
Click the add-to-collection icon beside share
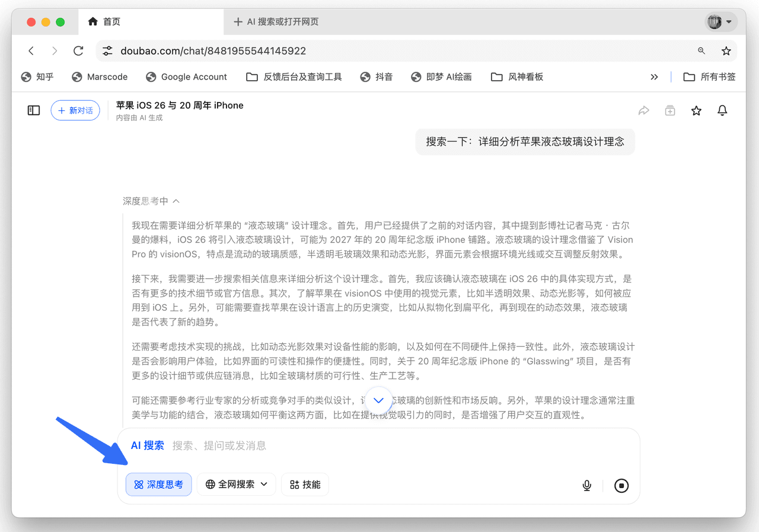click(x=670, y=110)
